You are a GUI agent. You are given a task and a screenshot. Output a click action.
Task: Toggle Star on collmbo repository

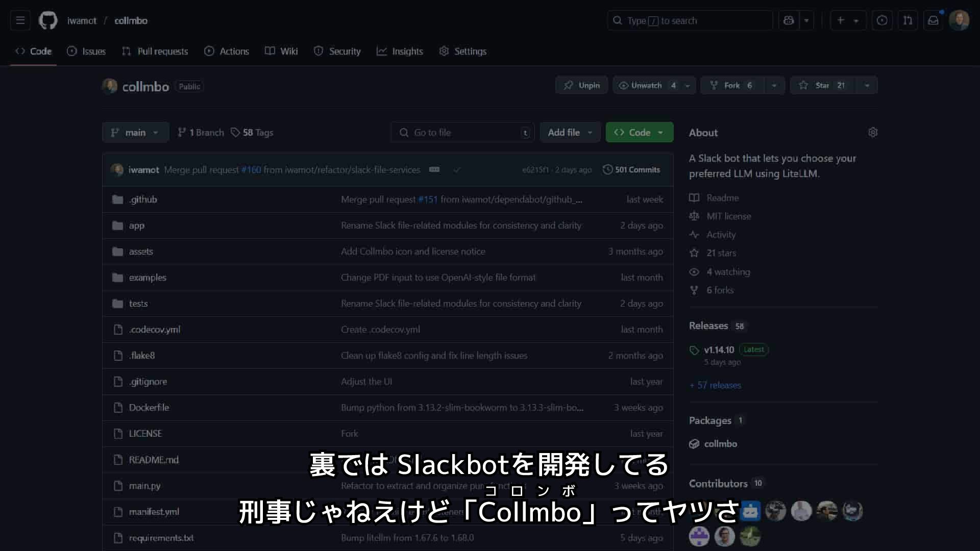point(822,86)
